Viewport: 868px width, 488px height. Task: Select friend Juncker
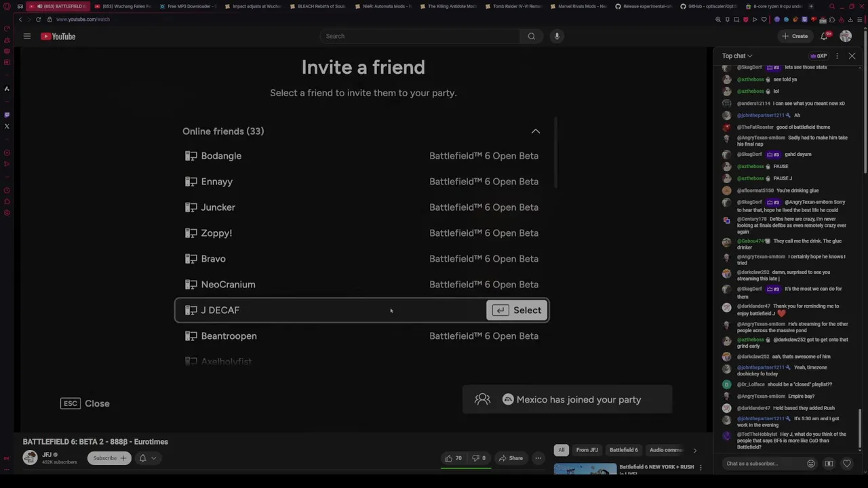[362, 207]
